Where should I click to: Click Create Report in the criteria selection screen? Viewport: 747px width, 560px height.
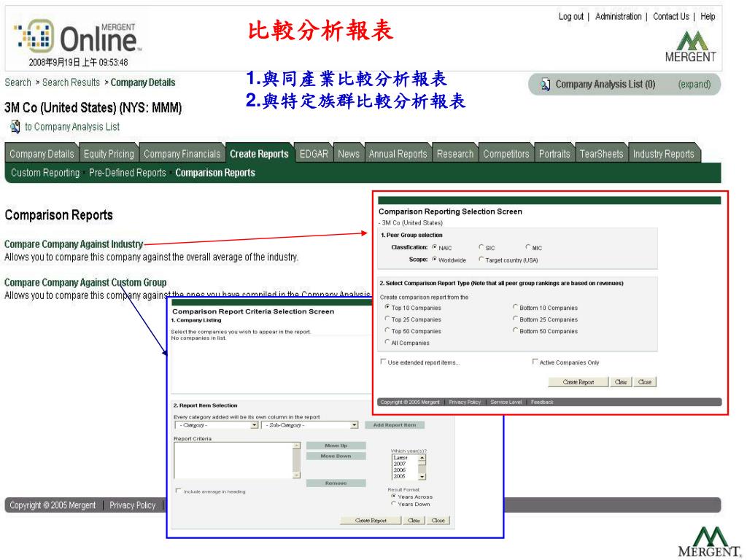371,521
